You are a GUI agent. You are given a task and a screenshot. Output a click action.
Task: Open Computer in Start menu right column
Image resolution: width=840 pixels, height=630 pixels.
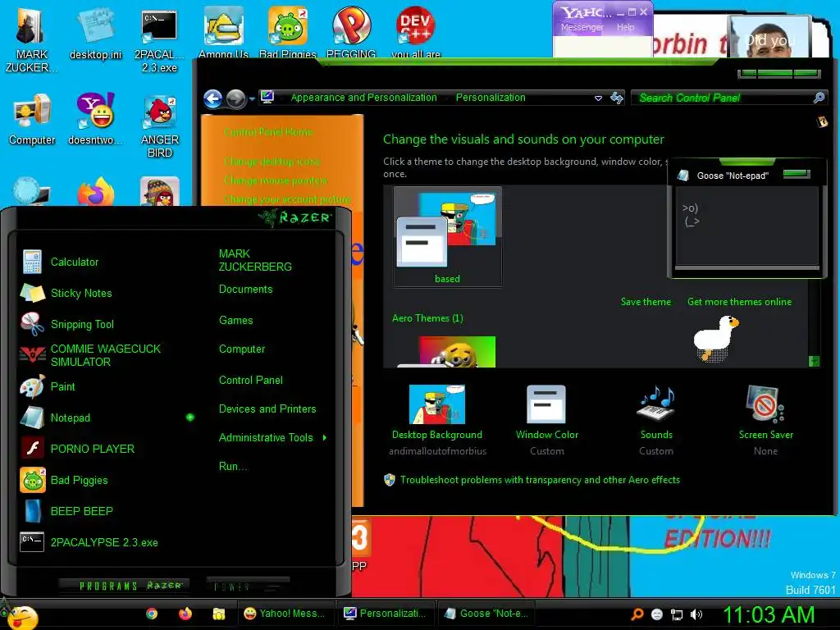[242, 349]
